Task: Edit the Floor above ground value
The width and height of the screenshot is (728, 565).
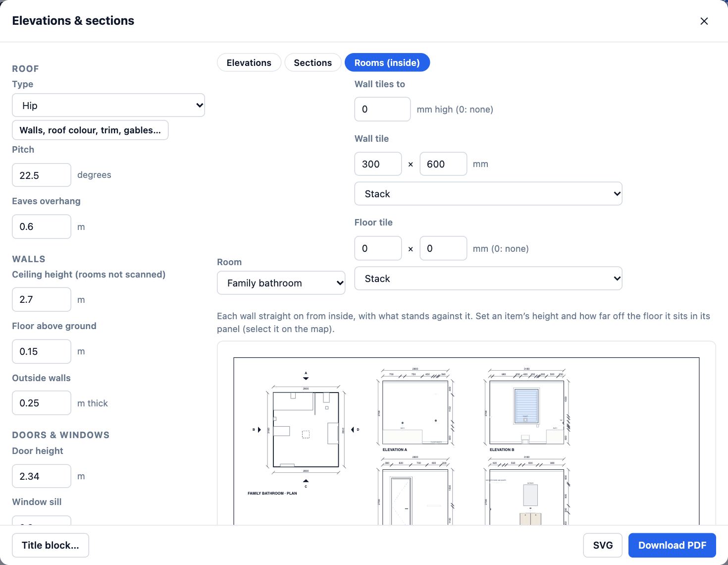Action: point(42,351)
